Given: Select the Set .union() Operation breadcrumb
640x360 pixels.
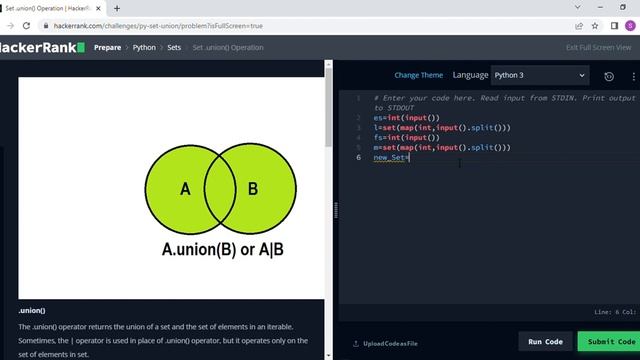Looking at the screenshot, I should (x=228, y=47).
